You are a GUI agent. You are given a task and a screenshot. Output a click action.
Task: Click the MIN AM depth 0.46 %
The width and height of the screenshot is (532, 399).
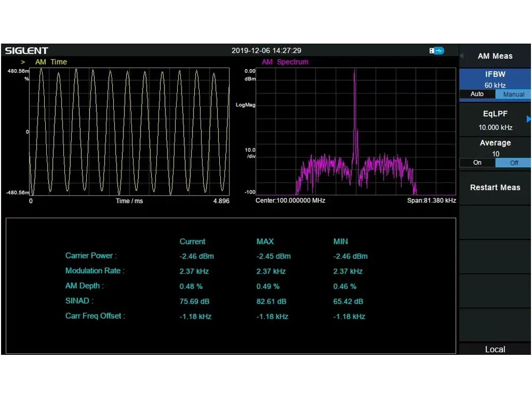pos(345,287)
